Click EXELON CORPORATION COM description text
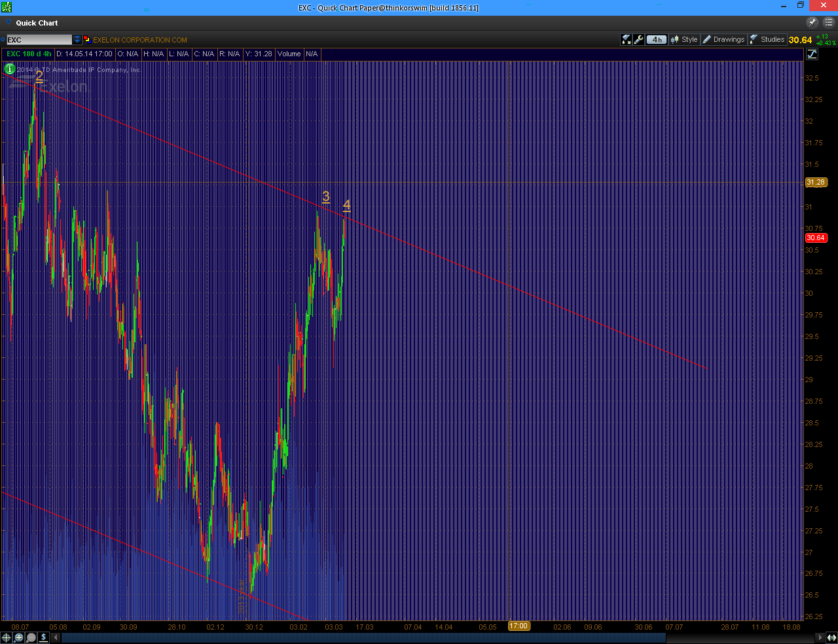Image resolution: width=838 pixels, height=644 pixels. tap(140, 40)
